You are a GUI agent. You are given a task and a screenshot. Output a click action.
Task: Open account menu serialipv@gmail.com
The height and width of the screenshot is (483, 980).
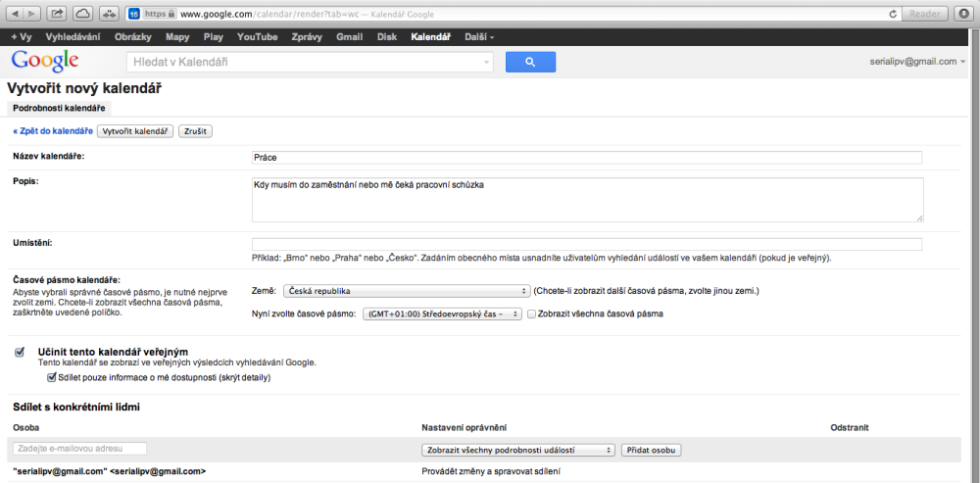(917, 62)
